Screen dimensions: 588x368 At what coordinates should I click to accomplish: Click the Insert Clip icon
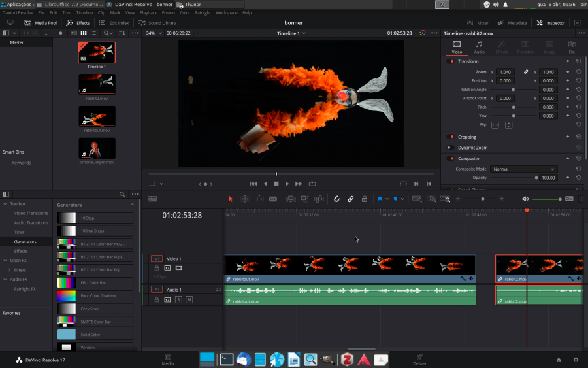click(291, 199)
